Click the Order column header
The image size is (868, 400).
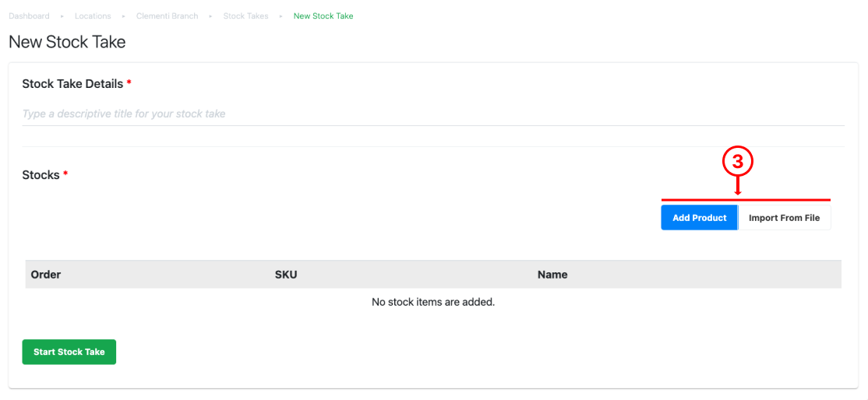46,275
